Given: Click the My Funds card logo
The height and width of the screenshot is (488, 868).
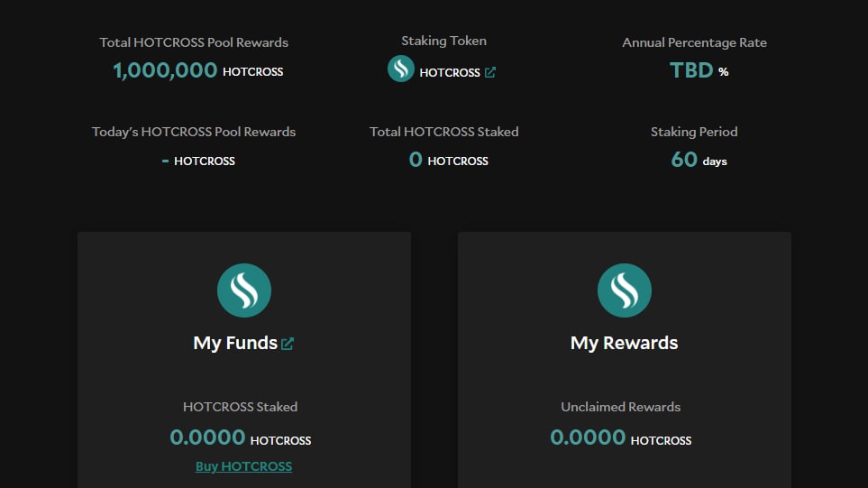Looking at the screenshot, I should coord(244,290).
